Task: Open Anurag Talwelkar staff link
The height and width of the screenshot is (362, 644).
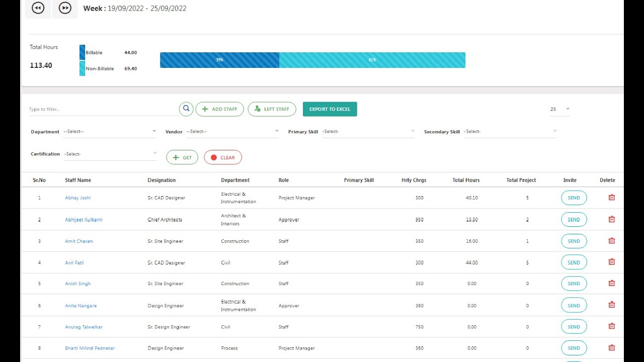Action: [x=84, y=327]
